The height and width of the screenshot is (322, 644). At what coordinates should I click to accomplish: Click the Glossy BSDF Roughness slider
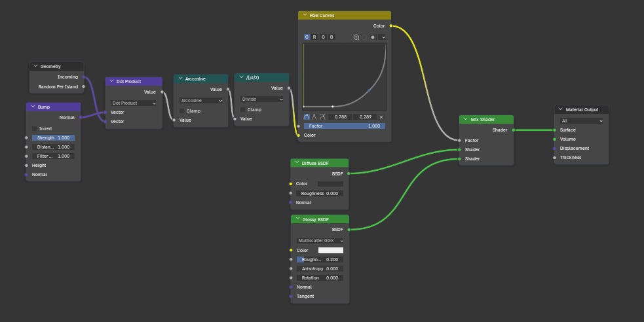[320, 260]
